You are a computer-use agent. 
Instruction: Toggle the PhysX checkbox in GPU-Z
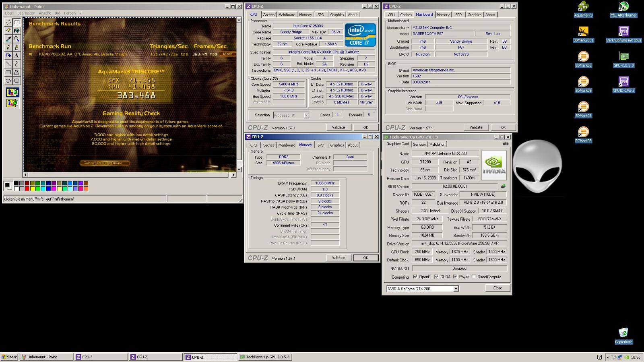[455, 277]
